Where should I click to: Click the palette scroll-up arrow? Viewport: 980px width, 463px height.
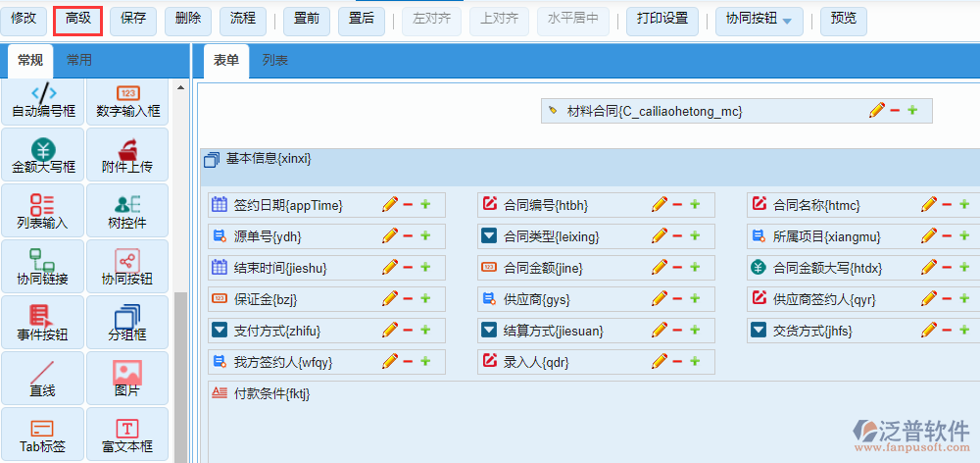pos(181,87)
